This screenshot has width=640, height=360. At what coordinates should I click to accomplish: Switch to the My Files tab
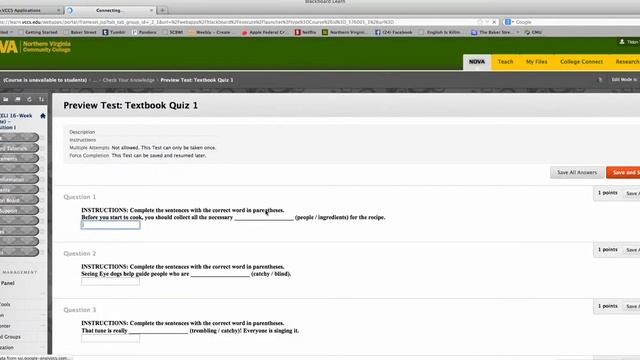tap(536, 62)
